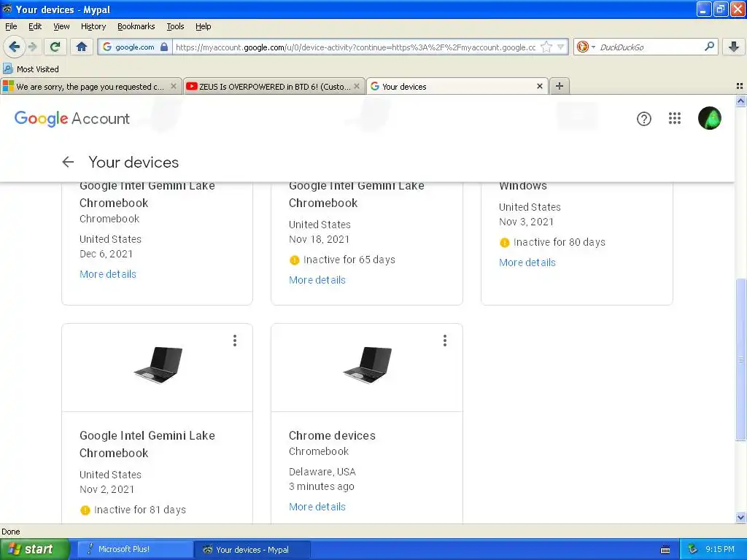Viewport: 747px width, 560px height.
Task: Click the Chrome devices card title
Action: [x=332, y=435]
